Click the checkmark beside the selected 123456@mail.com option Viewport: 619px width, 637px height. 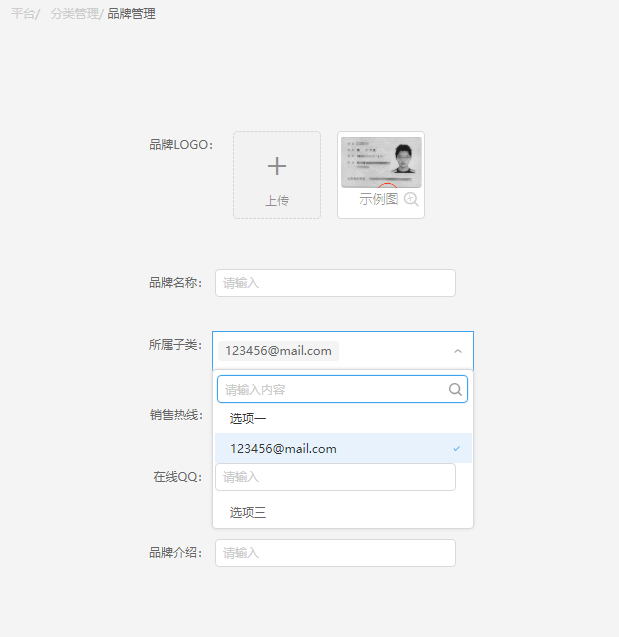(x=457, y=449)
